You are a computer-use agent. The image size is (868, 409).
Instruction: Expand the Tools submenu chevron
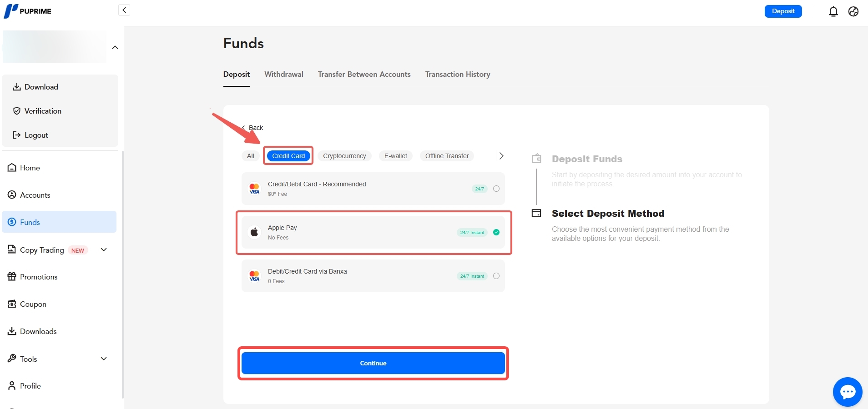[104, 359]
